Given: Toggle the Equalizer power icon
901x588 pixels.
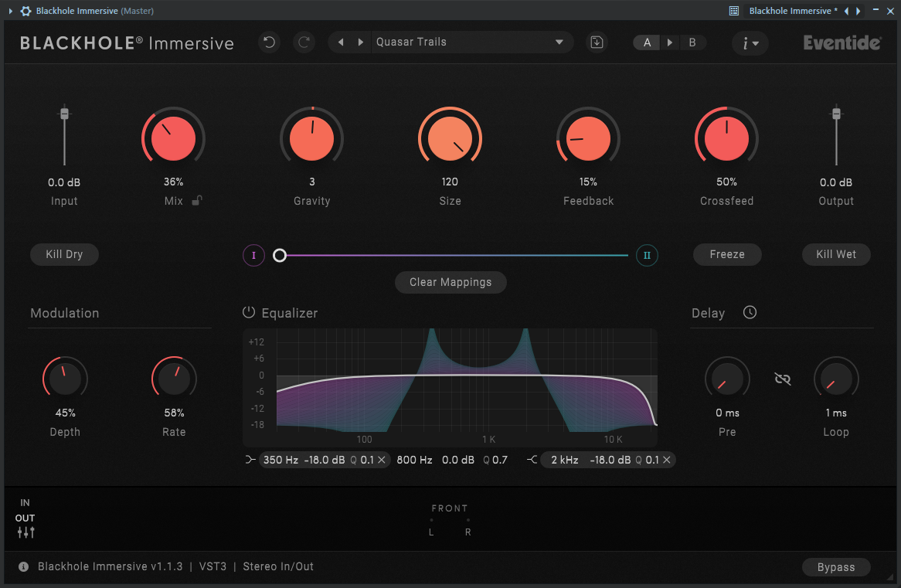Looking at the screenshot, I should (248, 312).
